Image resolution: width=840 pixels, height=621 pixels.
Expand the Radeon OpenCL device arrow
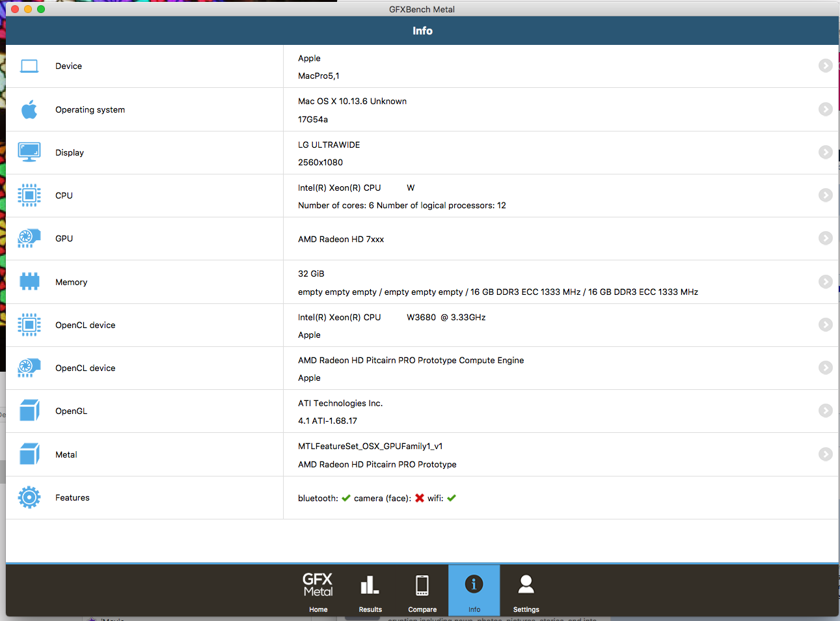pyautogui.click(x=826, y=368)
